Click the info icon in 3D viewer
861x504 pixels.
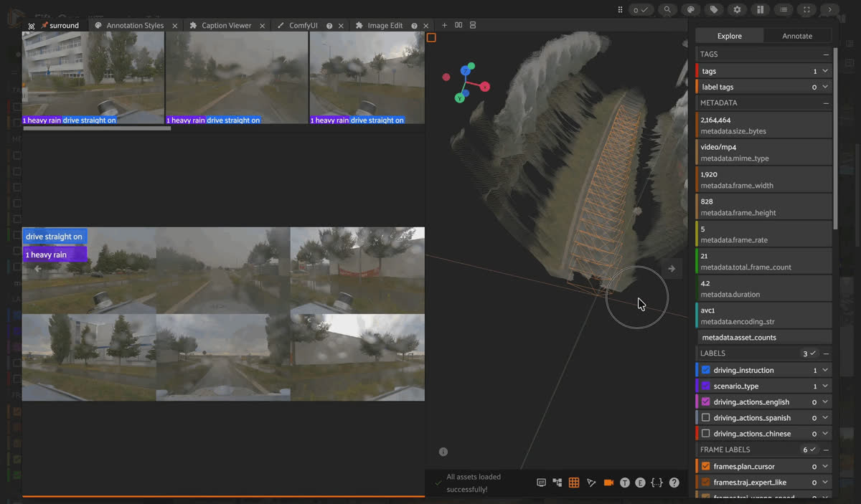click(x=443, y=452)
